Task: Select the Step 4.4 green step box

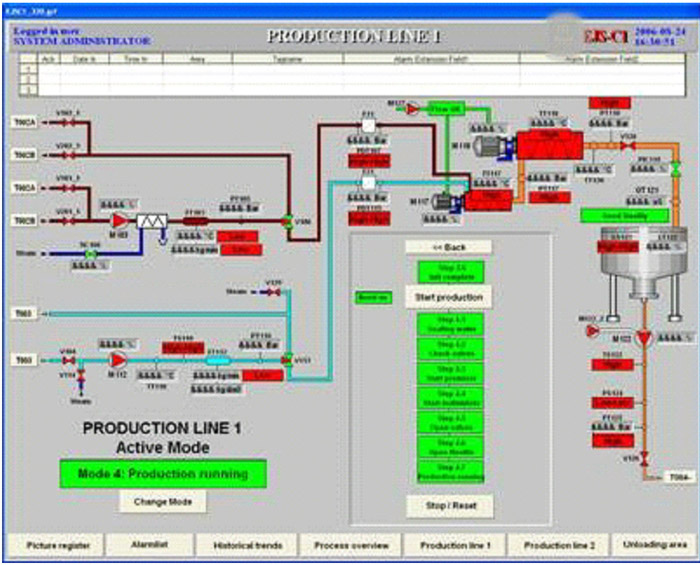Action: tap(451, 399)
